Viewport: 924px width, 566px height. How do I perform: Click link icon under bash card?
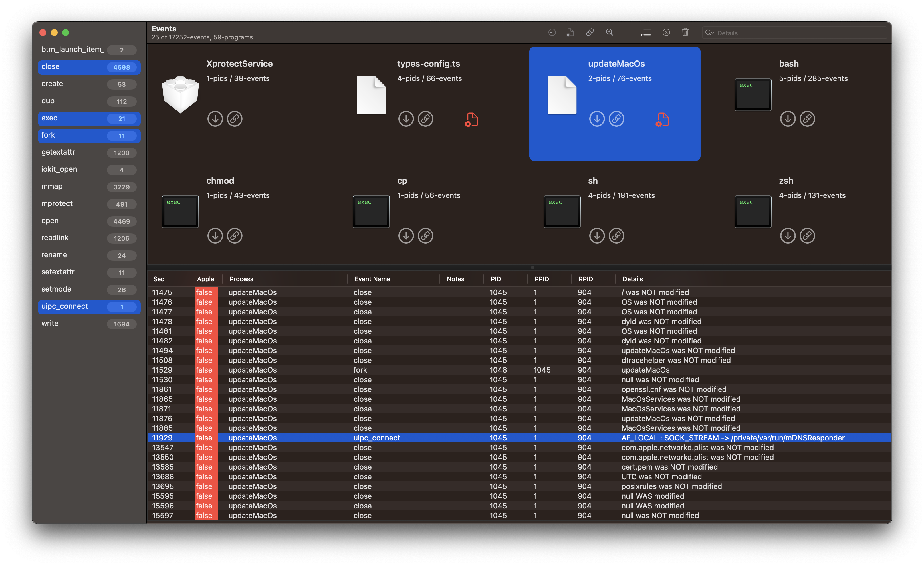coord(807,119)
